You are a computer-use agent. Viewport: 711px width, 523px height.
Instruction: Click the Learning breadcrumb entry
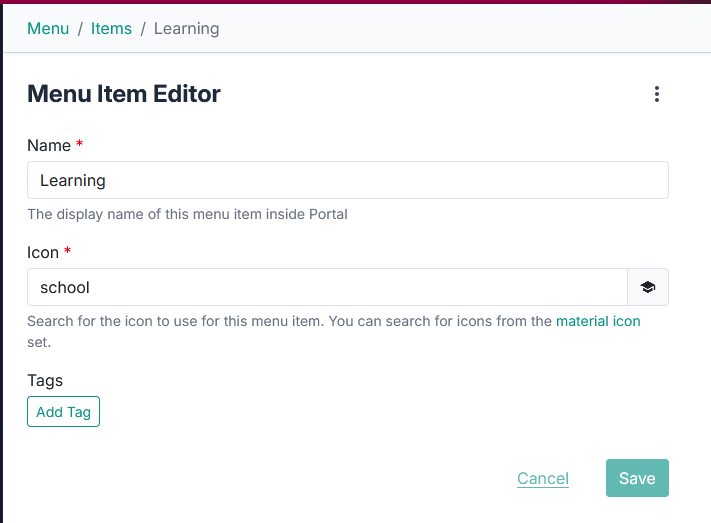[186, 28]
